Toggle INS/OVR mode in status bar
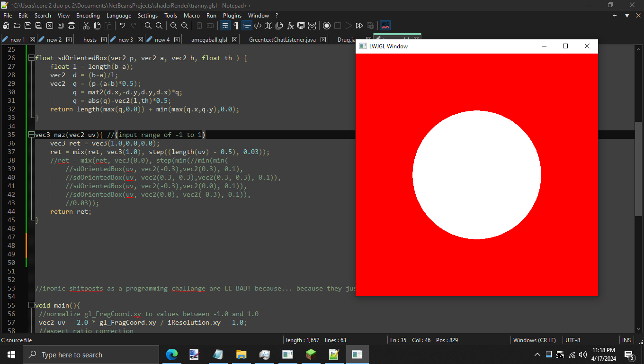Viewport: 644px width, 364px height. tap(626, 340)
